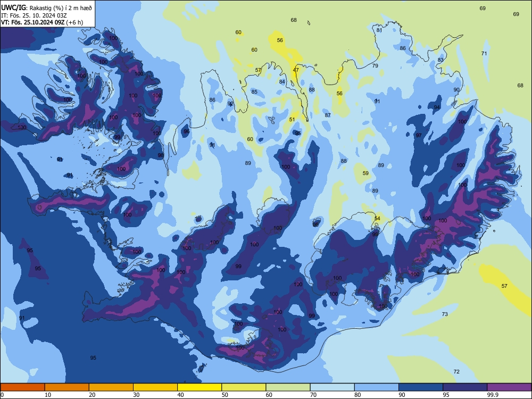
Task: Click the humidity value '47' on the map
Action: coord(296,70)
